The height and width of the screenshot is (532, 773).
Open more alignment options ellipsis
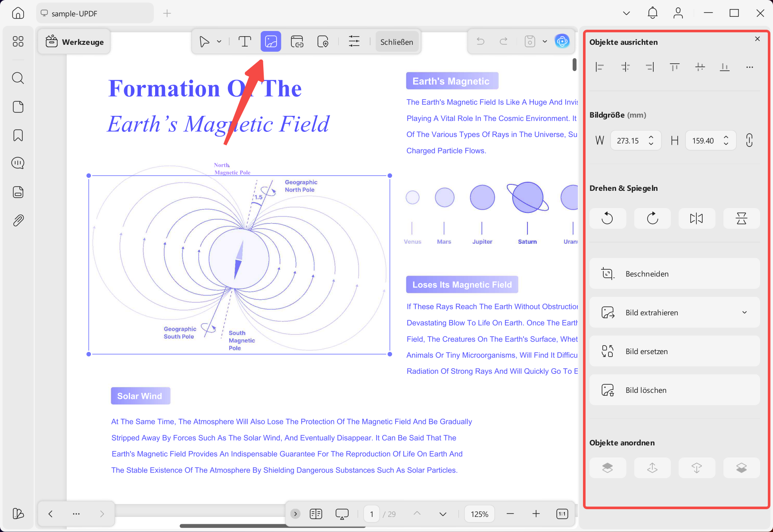[750, 67]
